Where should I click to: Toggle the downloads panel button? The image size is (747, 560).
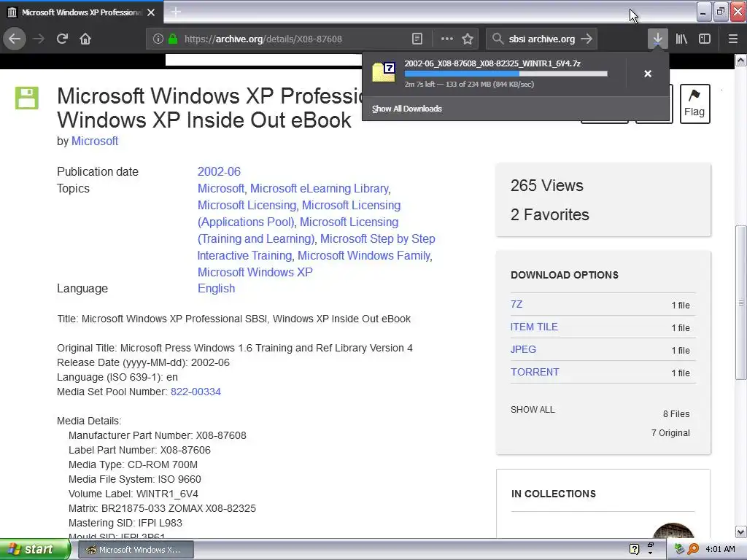(x=657, y=39)
